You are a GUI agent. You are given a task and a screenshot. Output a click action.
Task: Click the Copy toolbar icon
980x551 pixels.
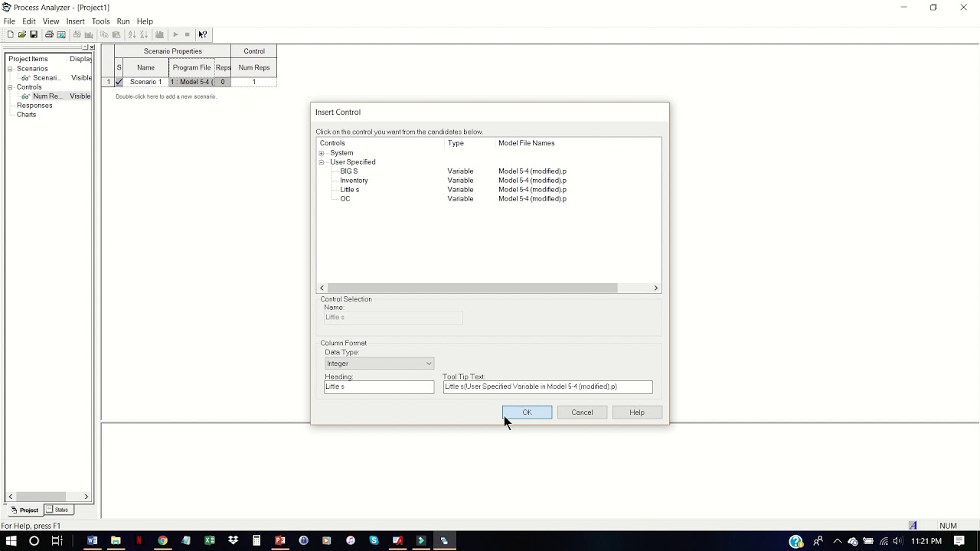point(104,34)
